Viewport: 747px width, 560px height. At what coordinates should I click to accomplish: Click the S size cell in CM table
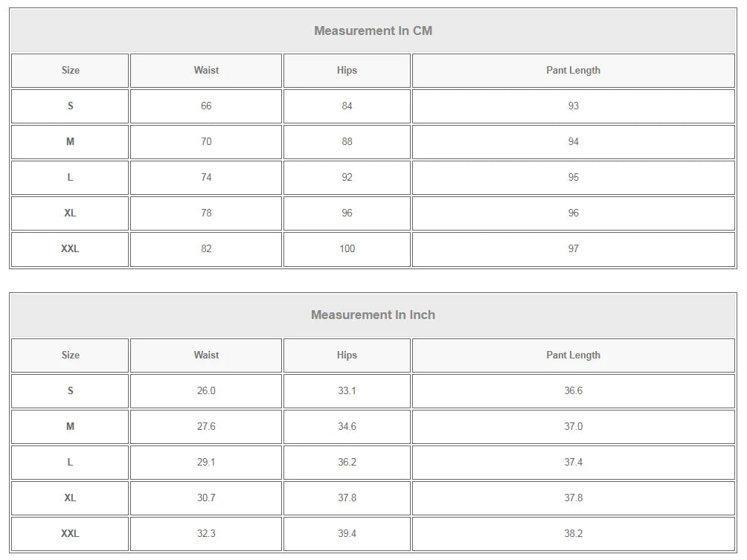tap(70, 106)
